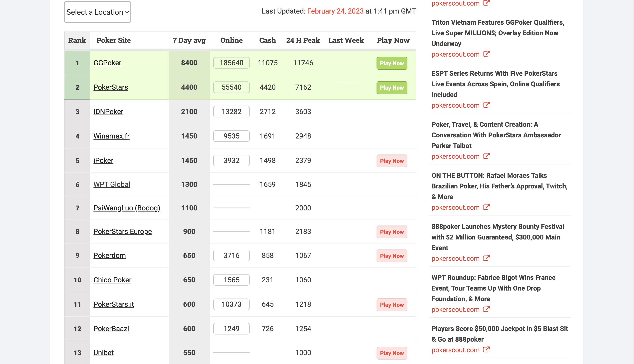The width and height of the screenshot is (634, 364).
Task: Click Play Now for PokerStars
Action: 392,88
